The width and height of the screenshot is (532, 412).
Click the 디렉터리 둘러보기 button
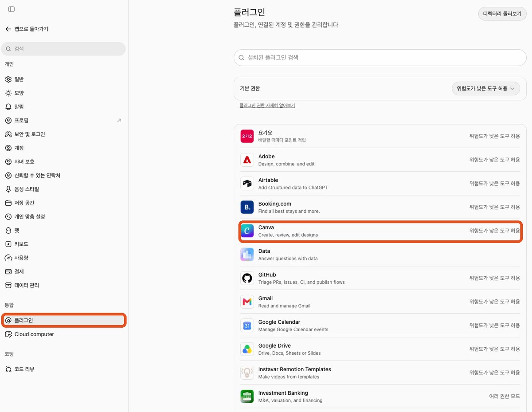click(x=502, y=14)
